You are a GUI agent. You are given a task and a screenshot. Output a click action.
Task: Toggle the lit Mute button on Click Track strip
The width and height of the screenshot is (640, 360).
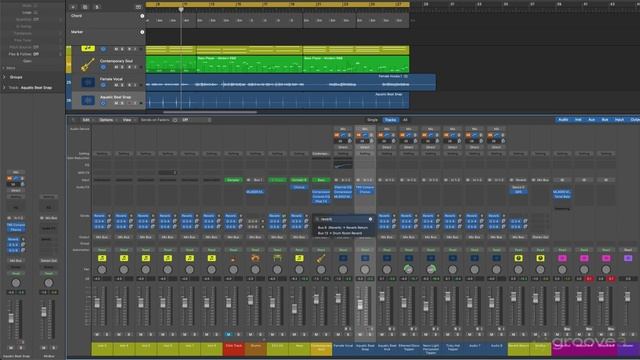[x=229, y=334]
